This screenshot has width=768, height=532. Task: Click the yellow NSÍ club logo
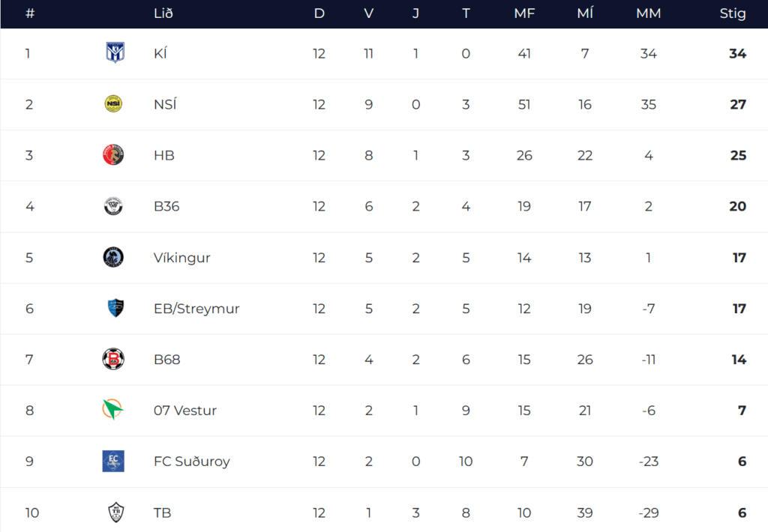[113, 104]
